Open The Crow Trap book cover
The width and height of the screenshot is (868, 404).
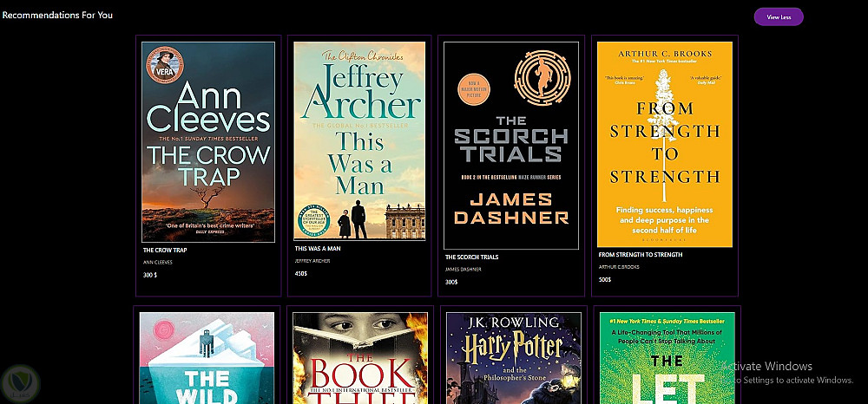208,142
